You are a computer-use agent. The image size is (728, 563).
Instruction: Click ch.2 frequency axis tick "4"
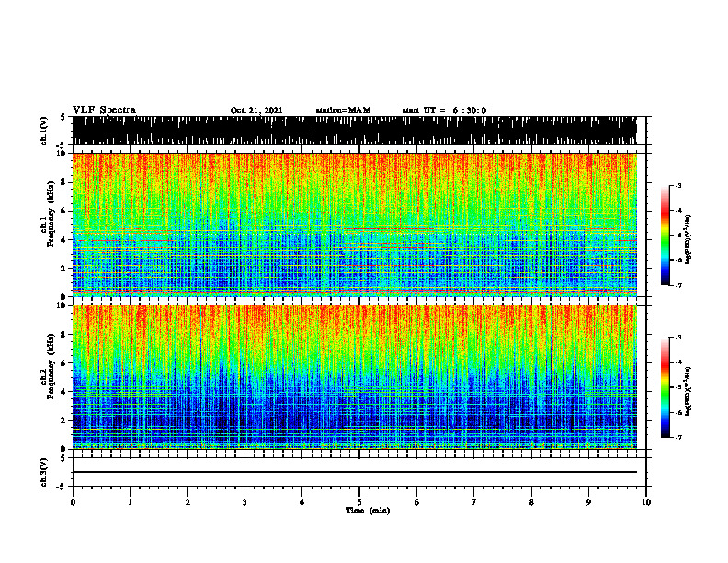tap(63, 392)
